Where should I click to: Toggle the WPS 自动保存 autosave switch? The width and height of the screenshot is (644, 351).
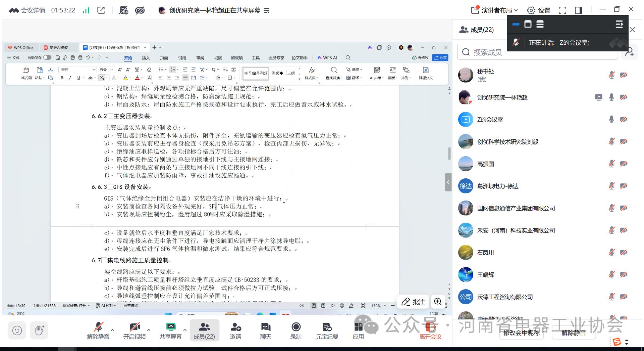[47, 57]
